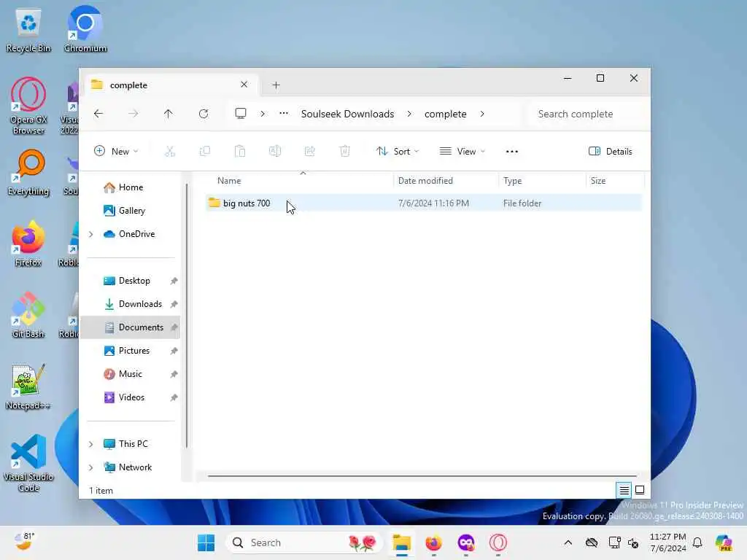Image resolution: width=747 pixels, height=560 pixels.
Task: Expand the OneDrive tree node
Action: 90,234
